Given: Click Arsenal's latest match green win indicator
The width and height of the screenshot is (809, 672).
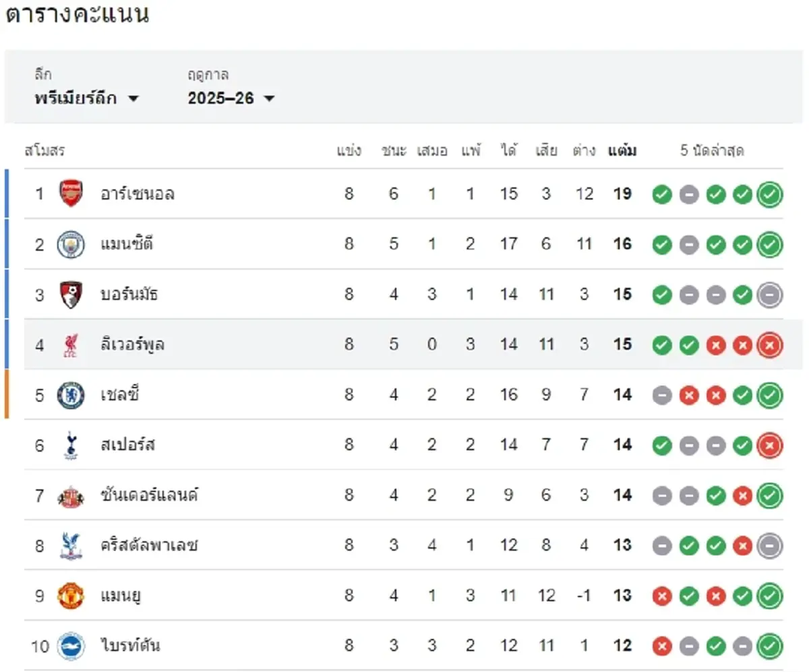Looking at the screenshot, I should pyautogui.click(x=769, y=195).
